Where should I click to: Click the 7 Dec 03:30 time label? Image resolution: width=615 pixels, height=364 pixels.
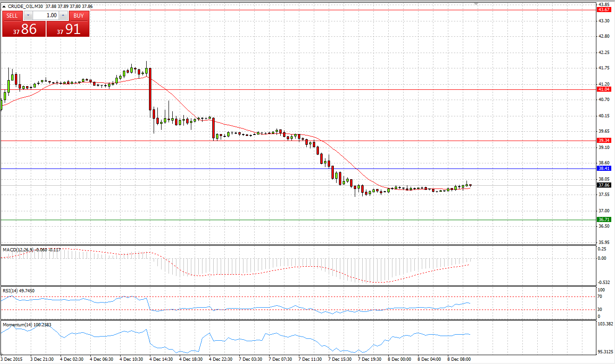click(x=251, y=359)
